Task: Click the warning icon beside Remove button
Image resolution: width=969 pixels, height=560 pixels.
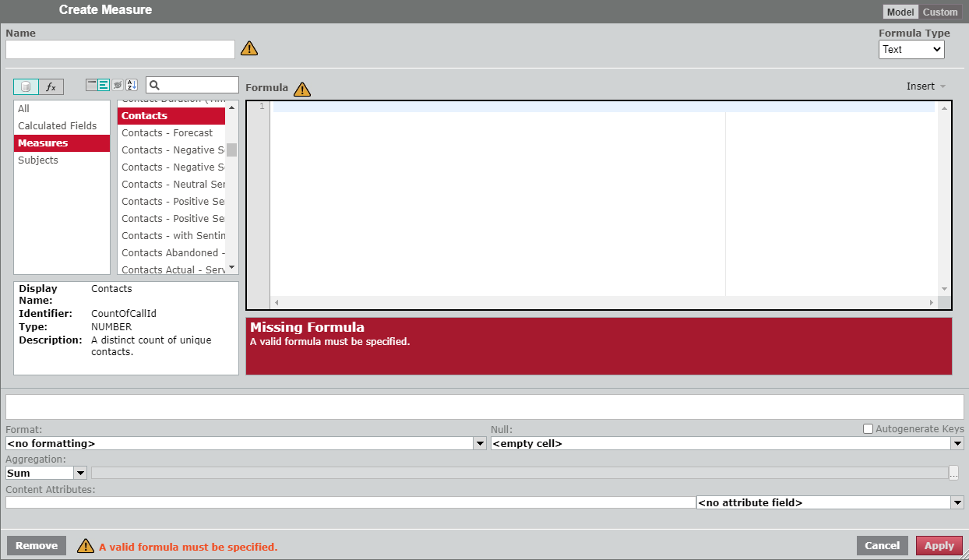Action: click(86, 546)
